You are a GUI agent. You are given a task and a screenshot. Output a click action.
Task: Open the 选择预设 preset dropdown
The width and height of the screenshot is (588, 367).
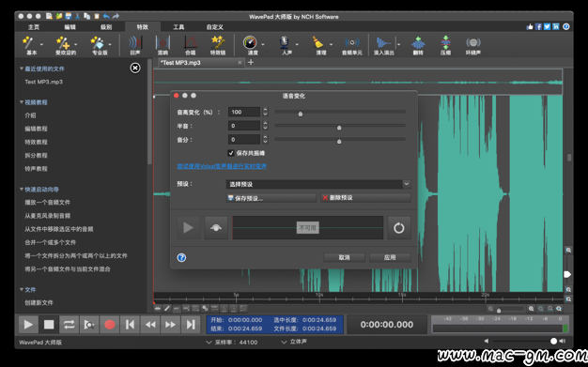pos(318,184)
